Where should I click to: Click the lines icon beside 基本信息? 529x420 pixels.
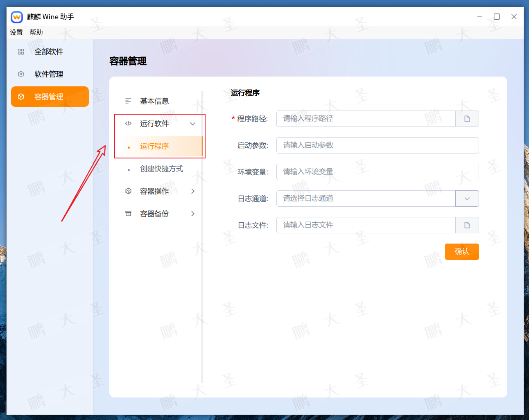coord(128,101)
